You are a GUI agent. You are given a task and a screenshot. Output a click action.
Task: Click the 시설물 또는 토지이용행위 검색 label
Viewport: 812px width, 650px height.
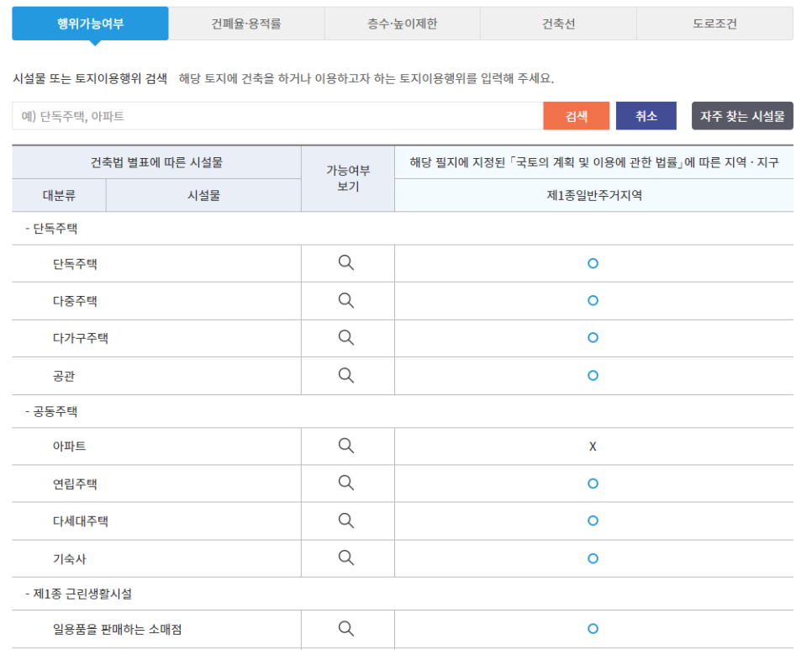pos(90,79)
